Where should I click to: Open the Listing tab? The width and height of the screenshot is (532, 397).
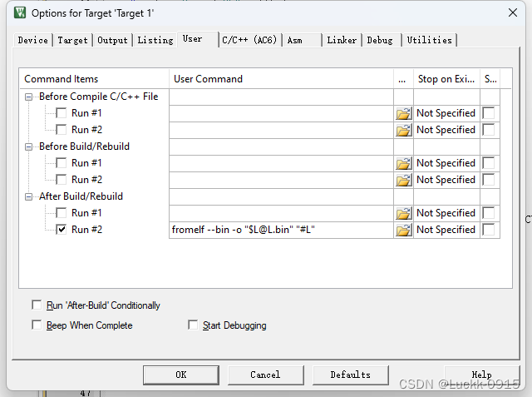click(x=155, y=41)
